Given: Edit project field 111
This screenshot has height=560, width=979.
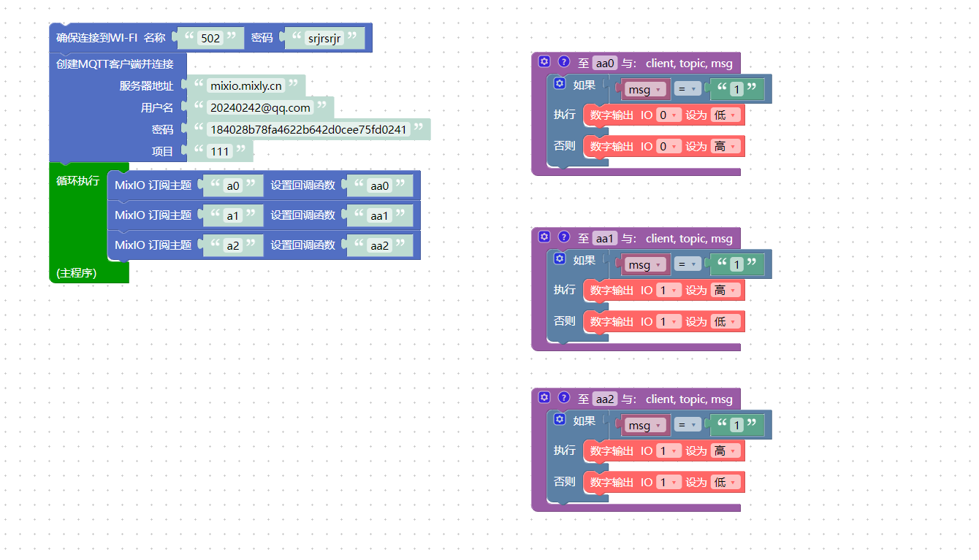Looking at the screenshot, I should pyautogui.click(x=220, y=152).
